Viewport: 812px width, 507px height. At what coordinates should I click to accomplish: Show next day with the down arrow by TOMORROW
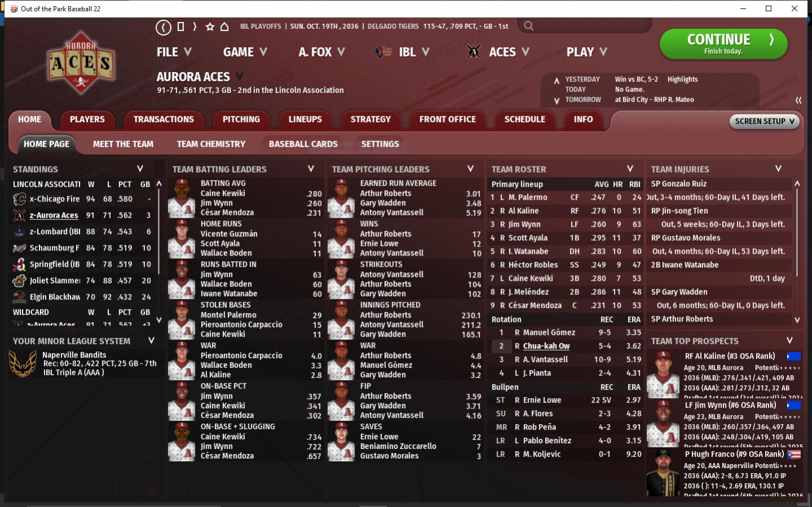556,100
